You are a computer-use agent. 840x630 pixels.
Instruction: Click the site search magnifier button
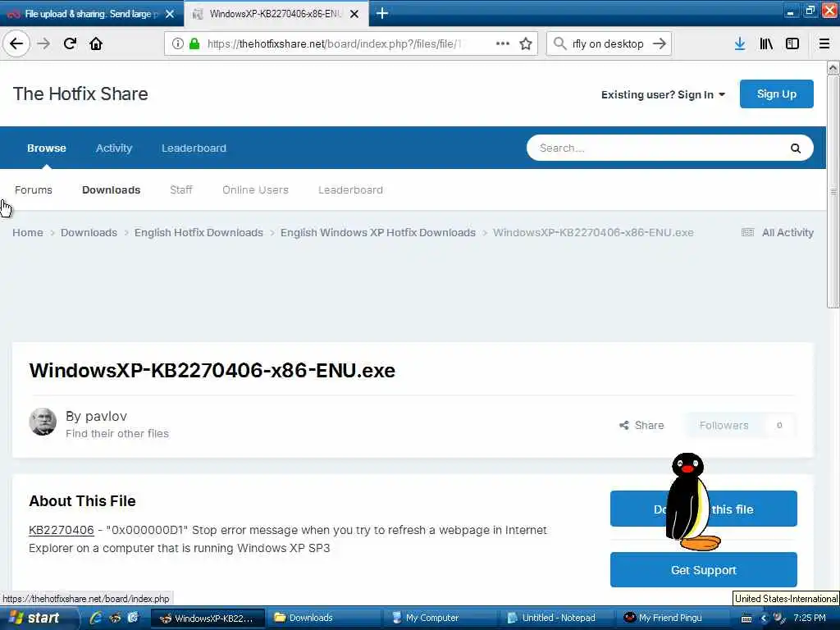(796, 148)
